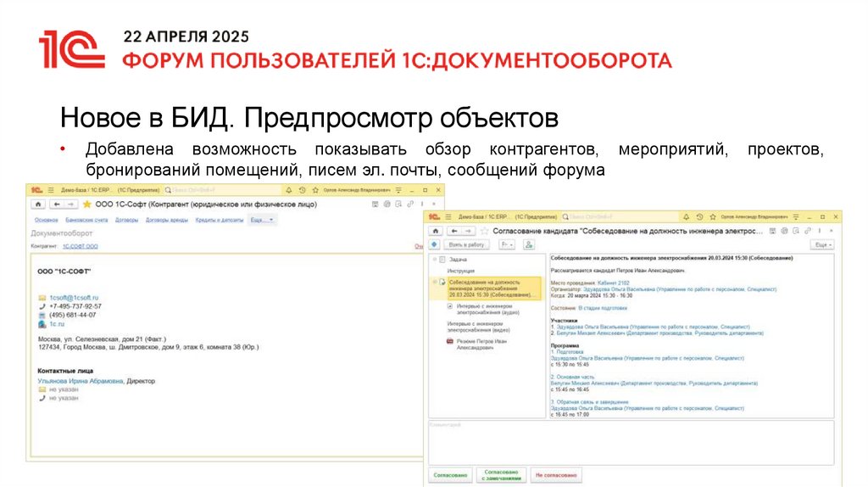This screenshot has width=868, height=487.
Task: Open notifications bell in counterparty window
Action: (288, 190)
